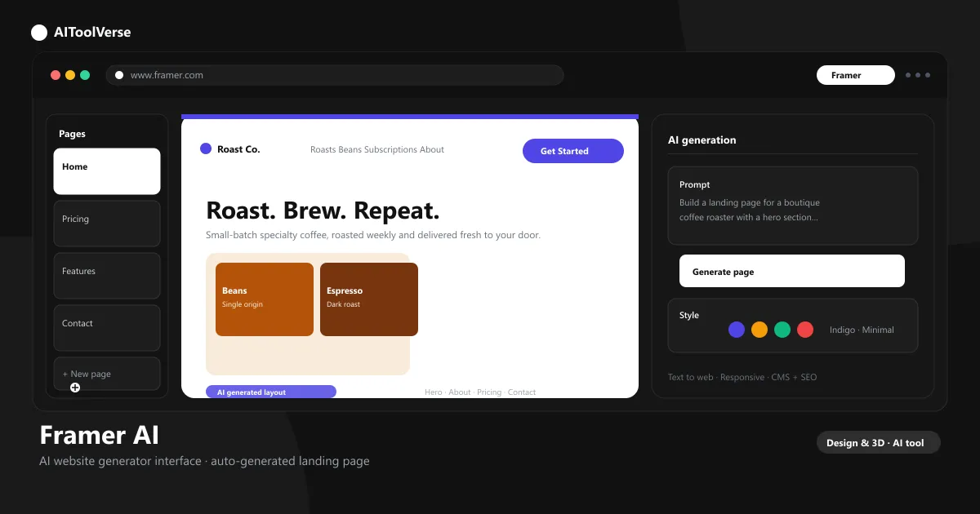The image size is (980, 514).
Task: Click the AI generated layout badge
Action: [271, 392]
